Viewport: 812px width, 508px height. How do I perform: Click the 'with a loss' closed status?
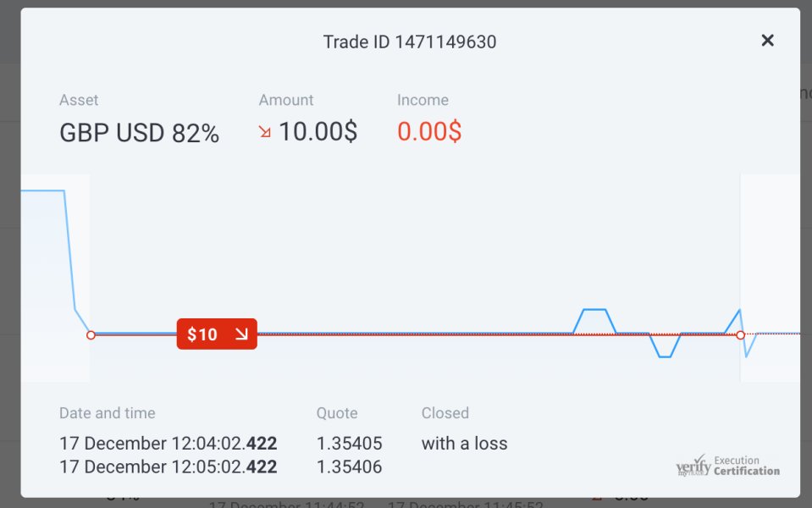coord(464,444)
